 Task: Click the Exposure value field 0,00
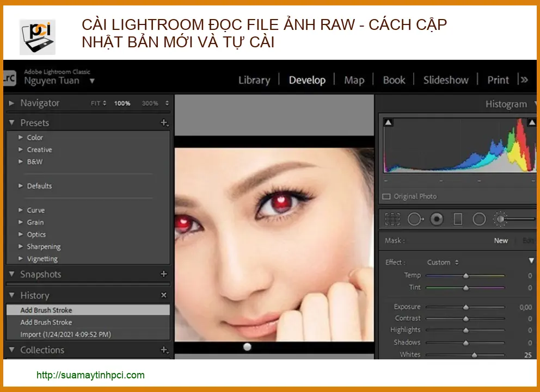[x=525, y=307]
